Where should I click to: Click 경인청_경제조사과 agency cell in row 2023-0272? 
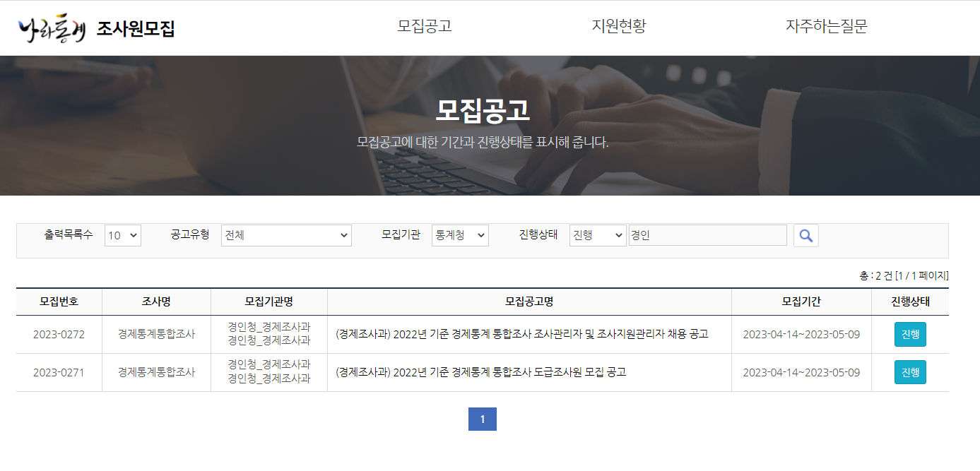click(268, 334)
